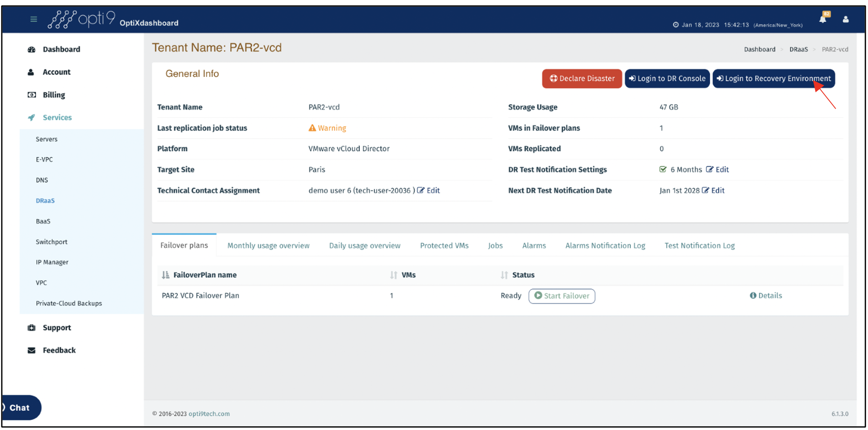The image size is (868, 430).
Task: Click the Warning triangle icon
Action: point(312,128)
